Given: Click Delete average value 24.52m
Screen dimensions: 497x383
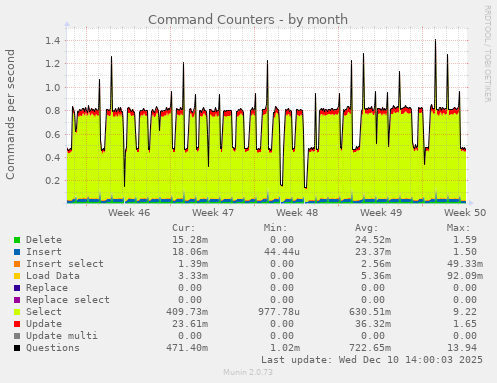Looking at the screenshot, I should click(x=373, y=240).
